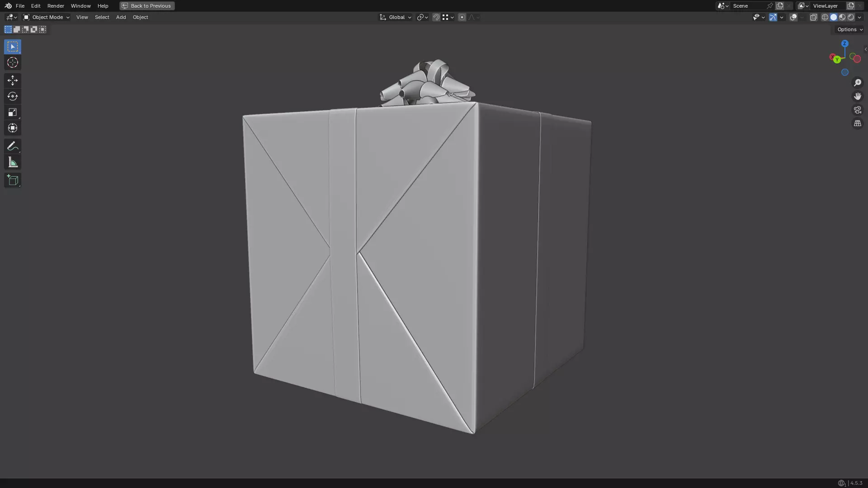Open the viewport Select menu
This screenshot has height=488, width=868.
[102, 17]
